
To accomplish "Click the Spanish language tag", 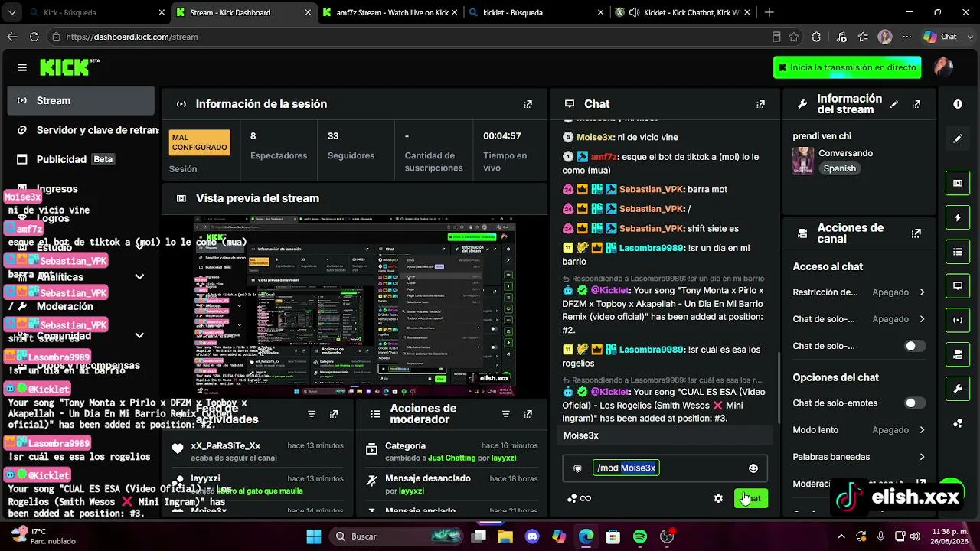I will (x=840, y=168).
